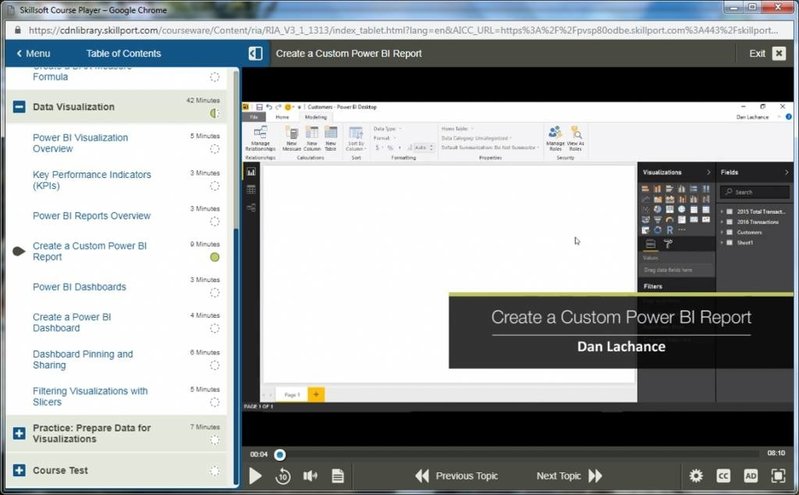
Task: Expand the Customers table in Fields
Action: tap(722, 232)
